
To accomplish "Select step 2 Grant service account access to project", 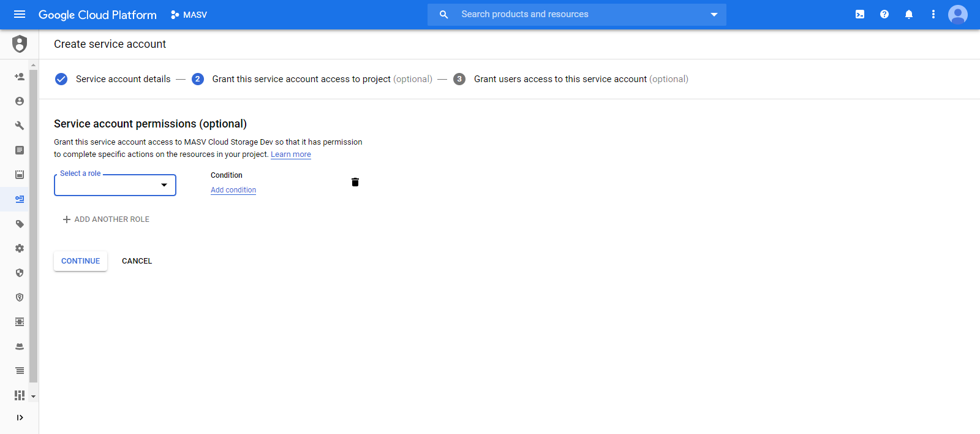I will [x=312, y=79].
